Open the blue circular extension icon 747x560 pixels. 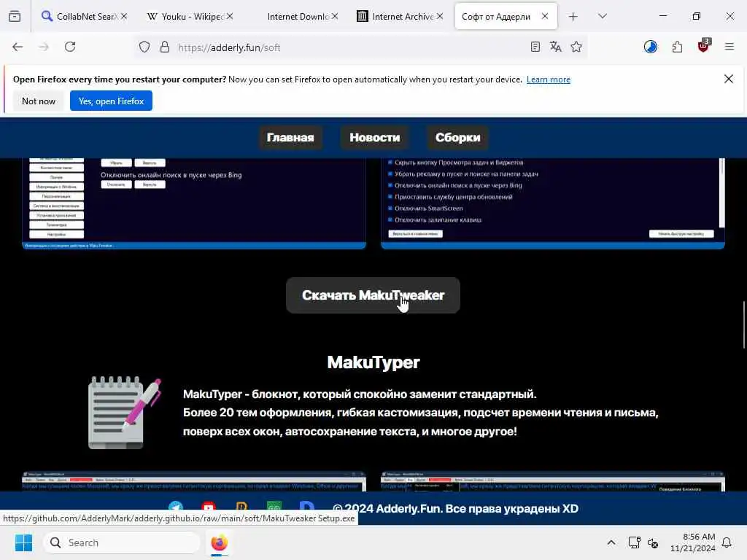[650, 47]
